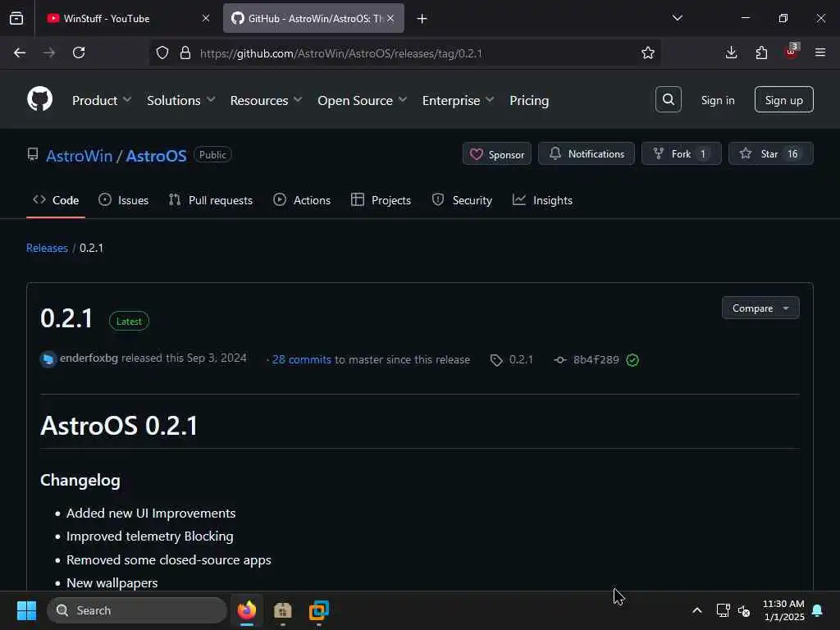Expand the list all tabs chevron
Viewport: 840px width, 630px height.
point(677,18)
